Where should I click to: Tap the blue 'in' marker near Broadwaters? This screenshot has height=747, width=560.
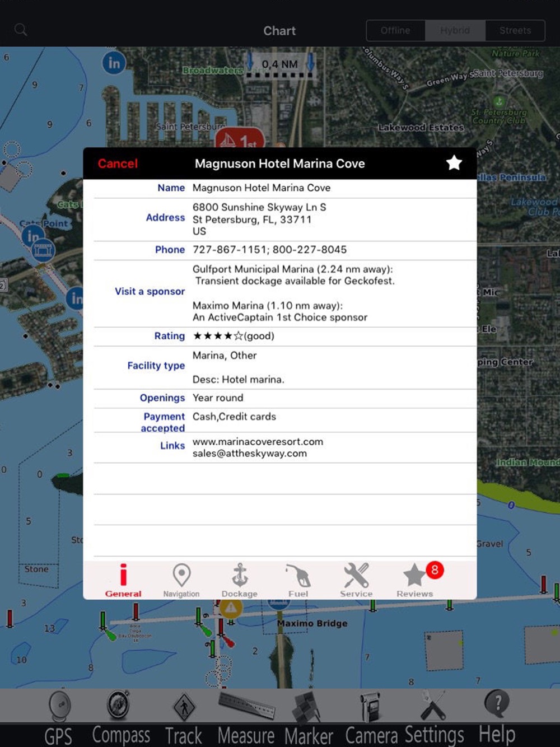coord(114,63)
